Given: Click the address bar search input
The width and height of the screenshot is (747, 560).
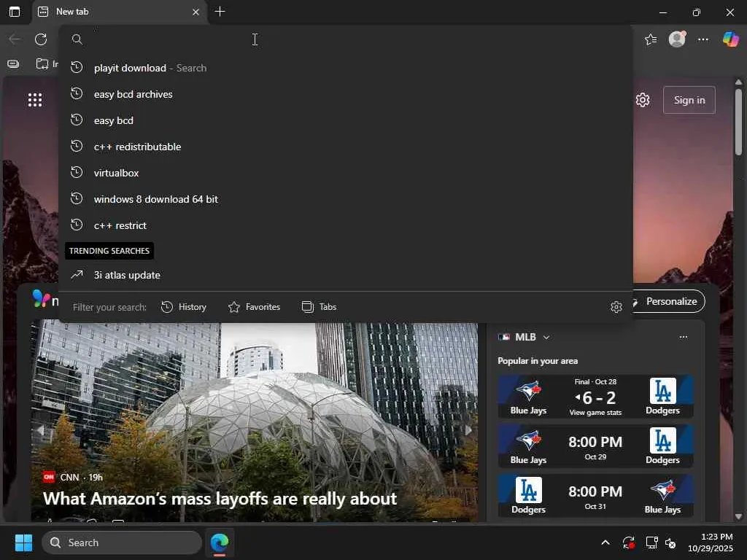Looking at the screenshot, I should tap(346, 39).
